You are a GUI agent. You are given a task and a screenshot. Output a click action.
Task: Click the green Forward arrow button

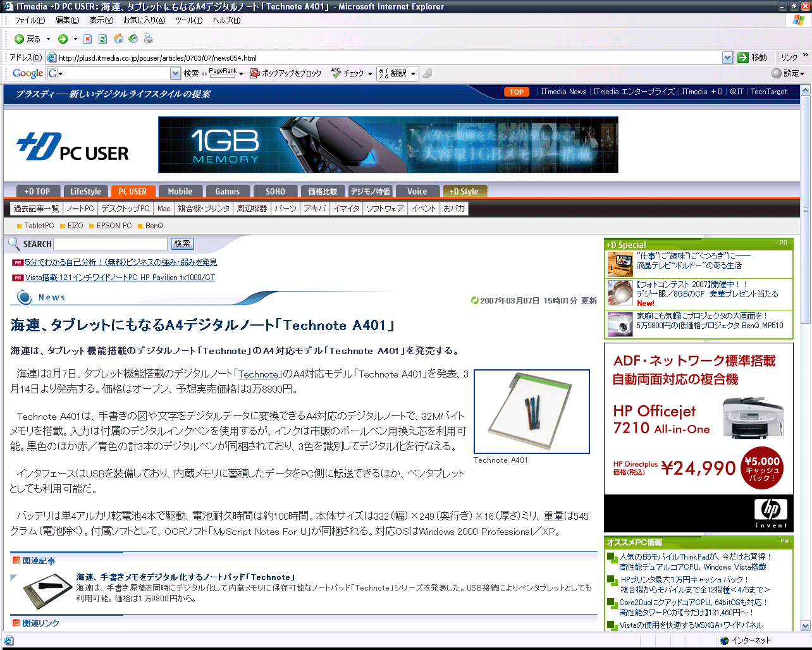pos(63,39)
